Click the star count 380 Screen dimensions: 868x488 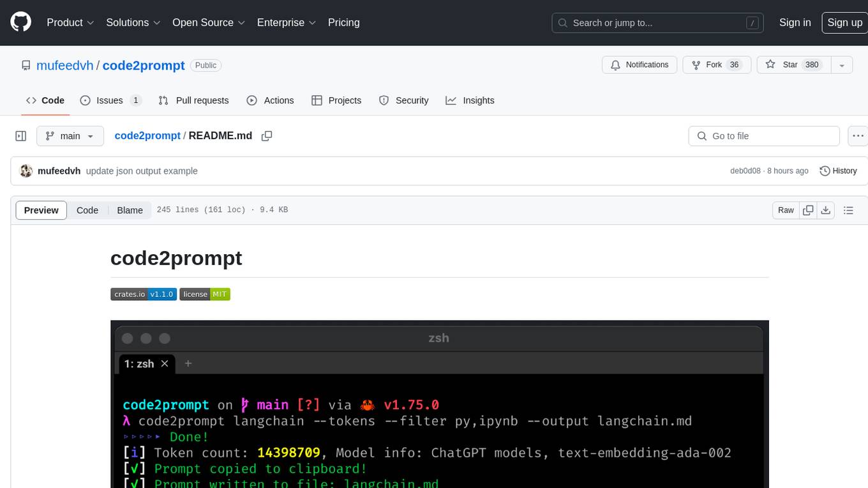click(x=812, y=65)
